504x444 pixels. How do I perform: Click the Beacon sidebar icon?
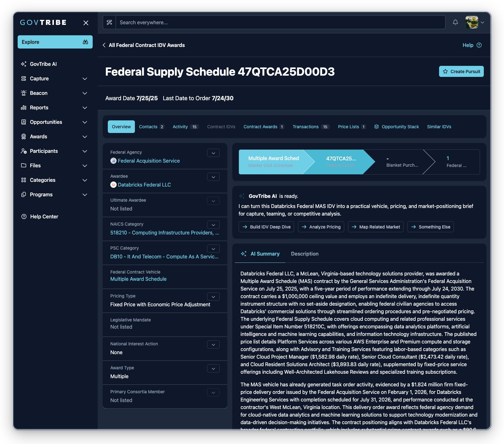(x=24, y=93)
